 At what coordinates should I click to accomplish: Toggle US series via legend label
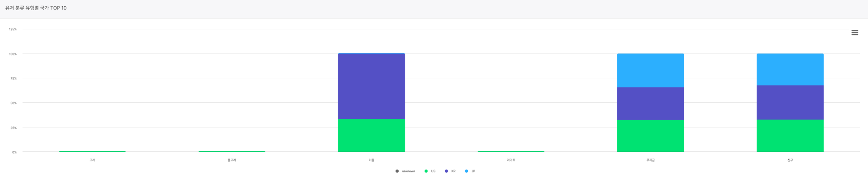click(x=433, y=171)
